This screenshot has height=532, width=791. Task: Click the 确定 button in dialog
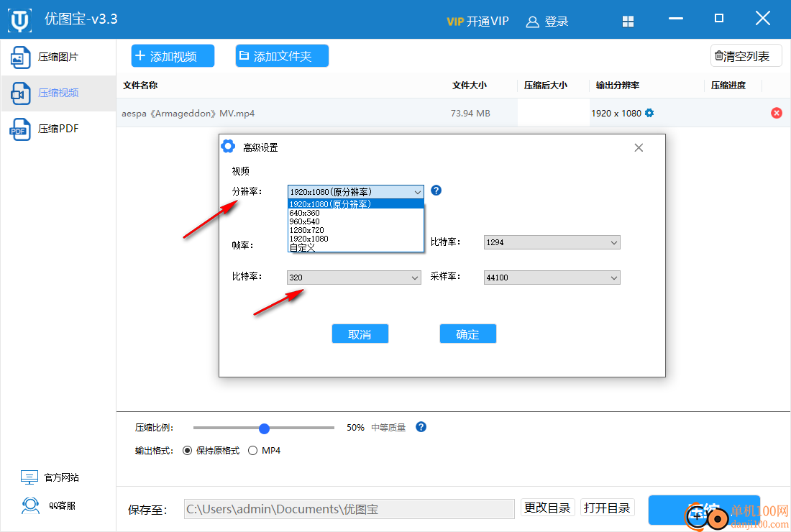click(x=467, y=334)
